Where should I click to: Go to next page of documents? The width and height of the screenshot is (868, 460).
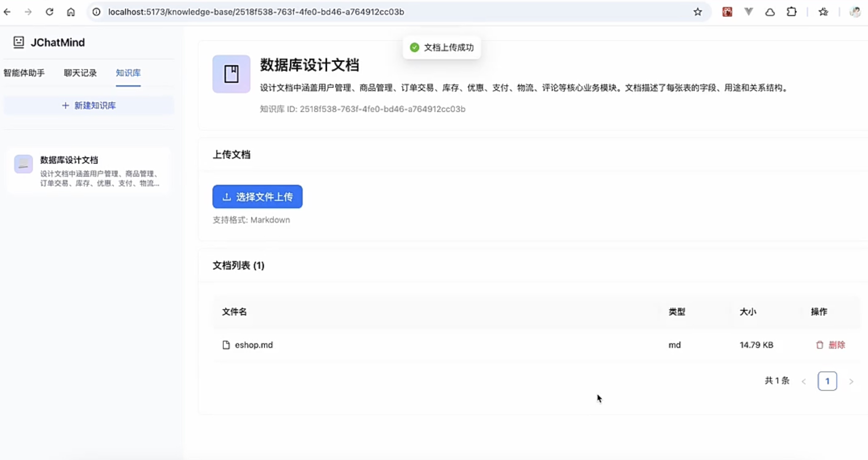[x=851, y=381]
